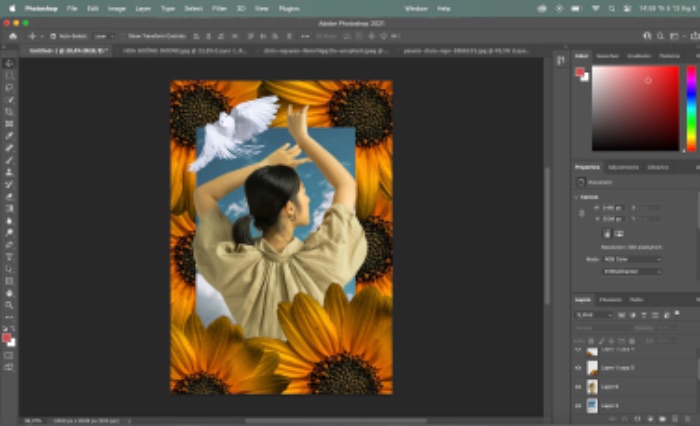
Task: Open macOS Control Center icon
Action: [627, 8]
